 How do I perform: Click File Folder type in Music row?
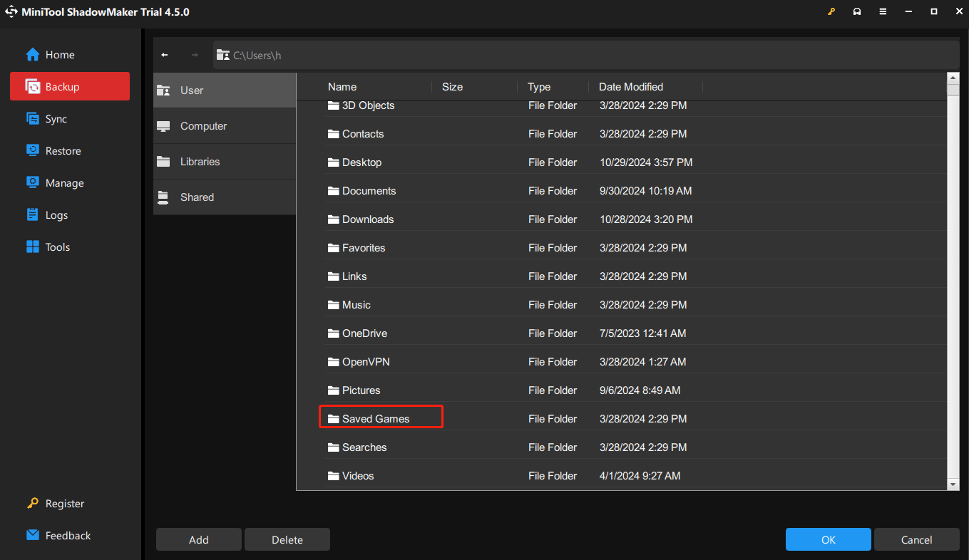click(553, 305)
